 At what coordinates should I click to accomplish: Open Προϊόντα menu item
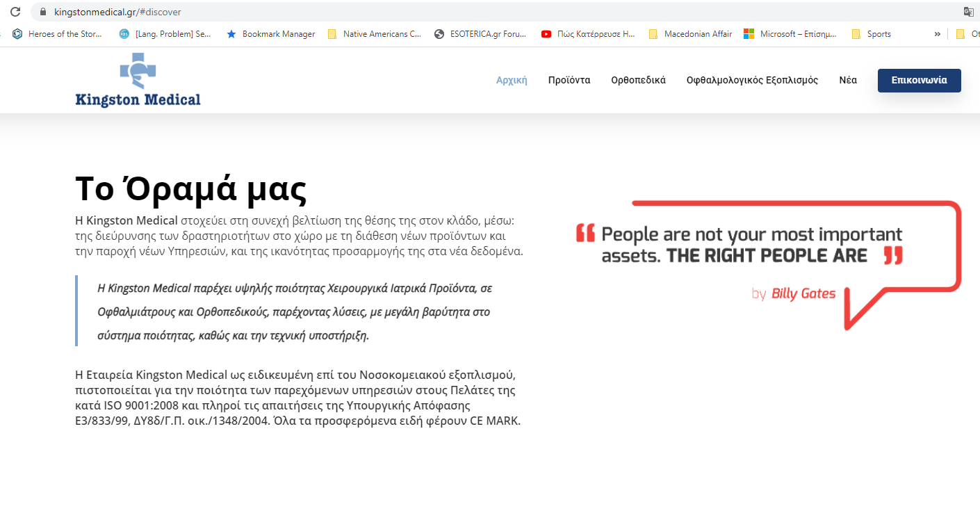click(569, 80)
